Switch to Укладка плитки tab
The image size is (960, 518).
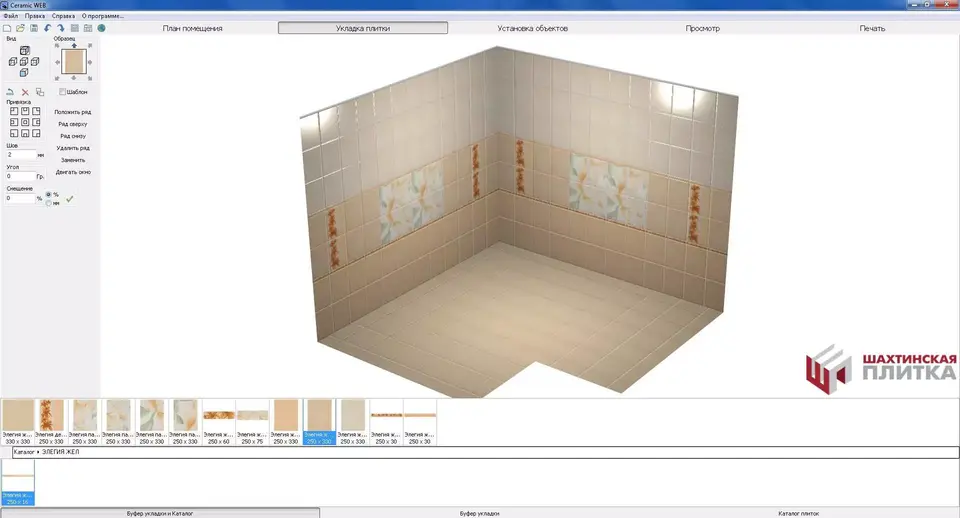pyautogui.click(x=362, y=28)
